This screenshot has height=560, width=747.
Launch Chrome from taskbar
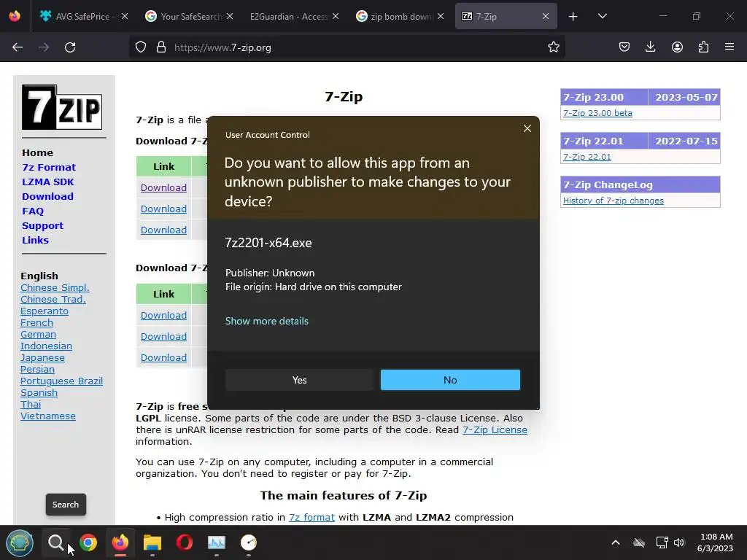pyautogui.click(x=88, y=542)
